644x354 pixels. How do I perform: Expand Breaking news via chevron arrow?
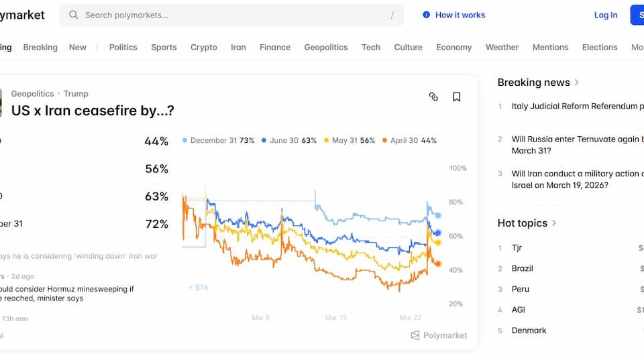577,82
